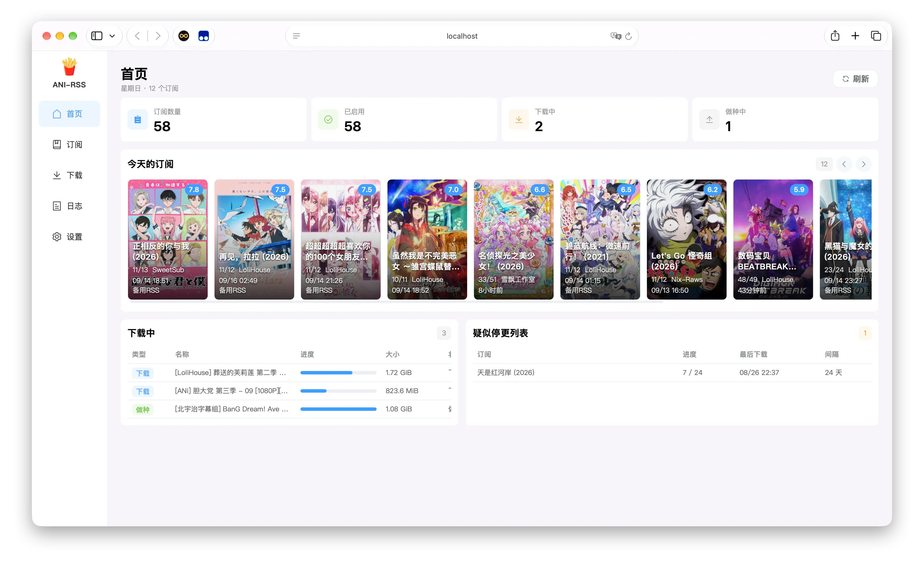Click the 刷新 refresh button
This screenshot has height=569, width=924.
pyautogui.click(x=855, y=79)
